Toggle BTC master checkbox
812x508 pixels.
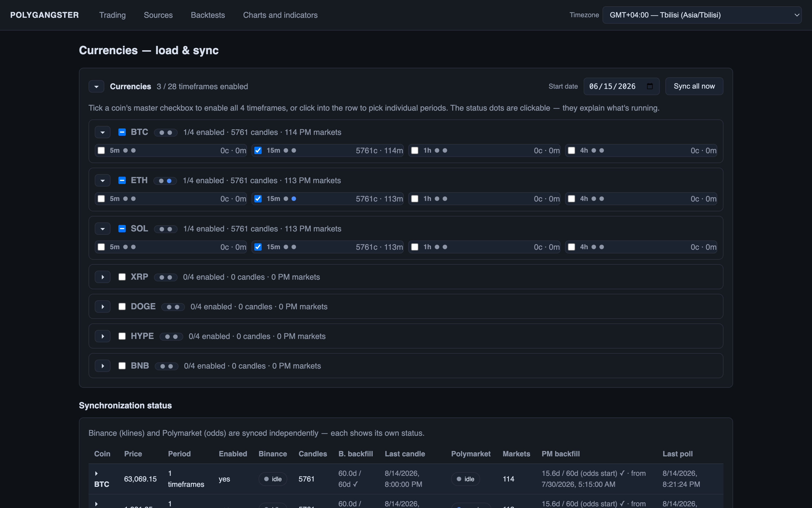click(x=122, y=132)
